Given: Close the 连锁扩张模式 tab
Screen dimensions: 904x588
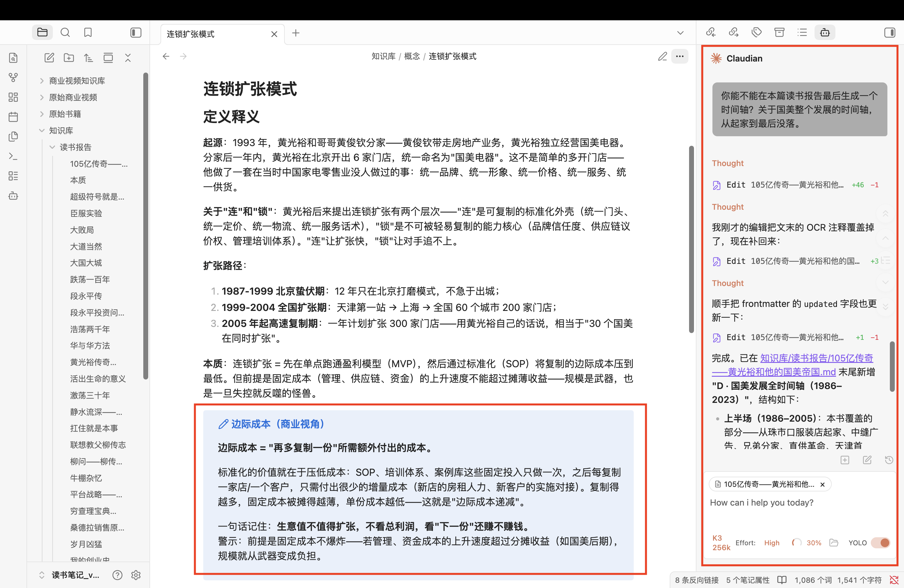Looking at the screenshot, I should point(274,34).
